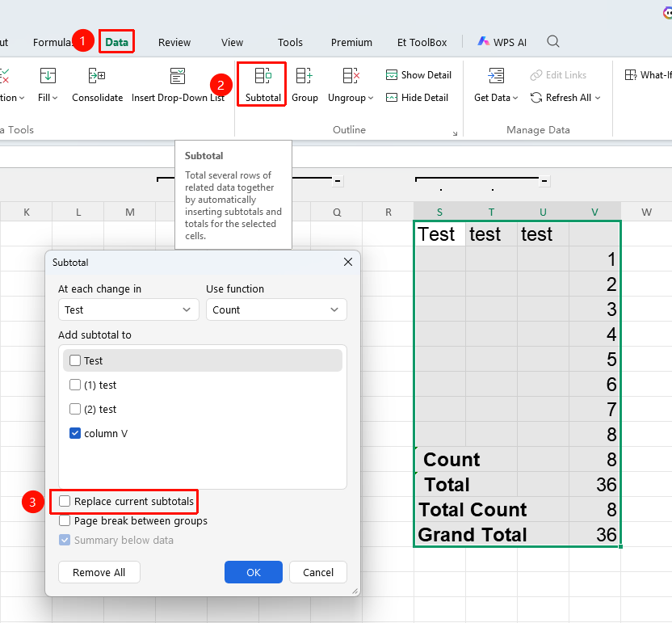The height and width of the screenshot is (623, 672).
Task: Click the search magnifier icon
Action: [x=553, y=41]
